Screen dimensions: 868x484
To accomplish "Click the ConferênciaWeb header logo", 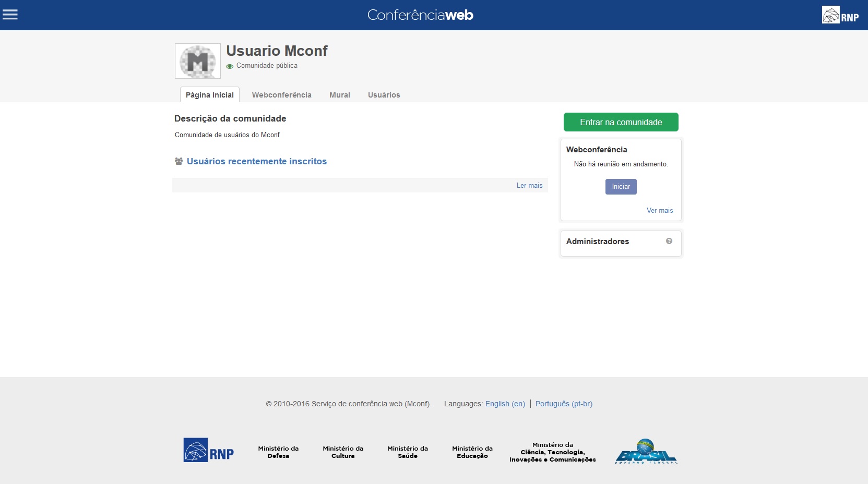I will (x=420, y=15).
